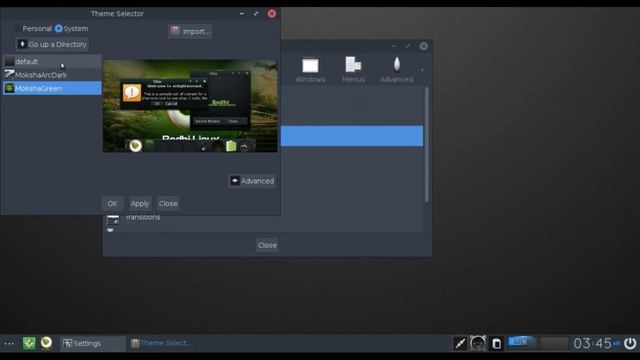Click the green launcher icon in taskbar

29,343
